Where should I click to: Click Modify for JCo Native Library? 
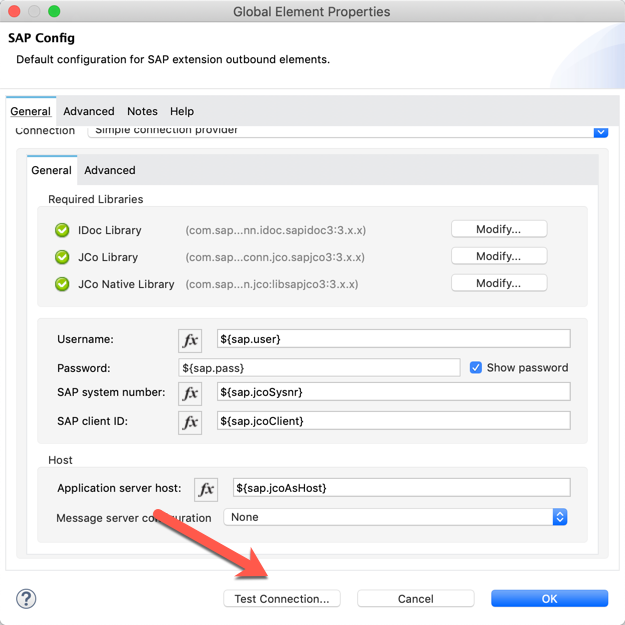[x=499, y=283]
